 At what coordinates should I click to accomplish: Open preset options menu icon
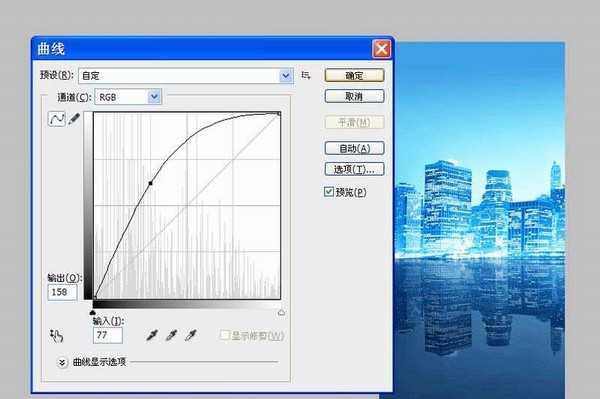pos(305,75)
